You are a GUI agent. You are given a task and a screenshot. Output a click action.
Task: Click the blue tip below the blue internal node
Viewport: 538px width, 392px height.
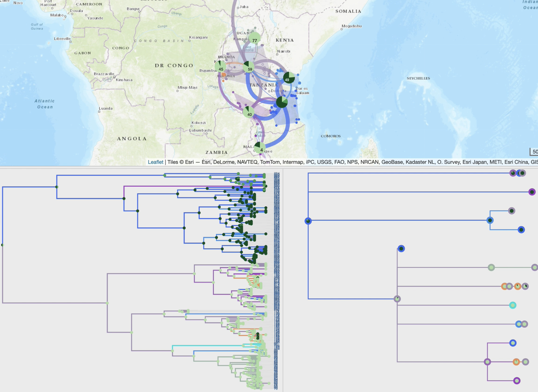coord(521,230)
